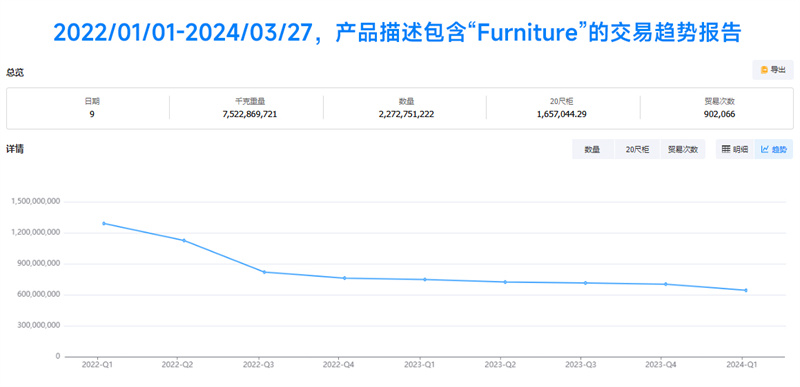Click the Furniture trend report title
The width and height of the screenshot is (800, 387).
tap(397, 33)
